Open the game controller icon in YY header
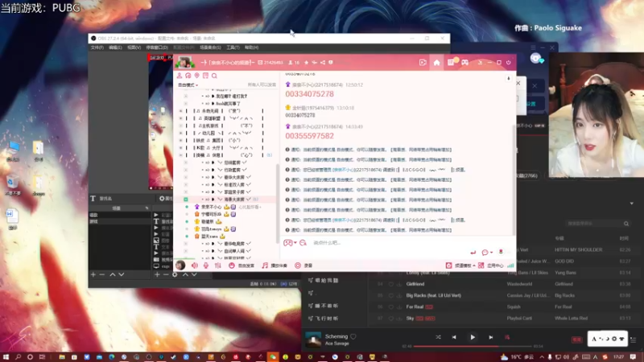The width and height of the screenshot is (644, 362). click(x=464, y=63)
